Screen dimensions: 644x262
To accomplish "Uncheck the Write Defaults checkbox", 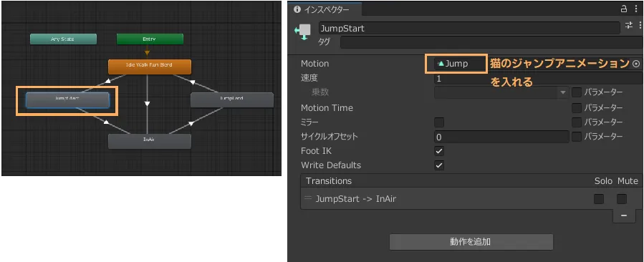I will pyautogui.click(x=439, y=165).
